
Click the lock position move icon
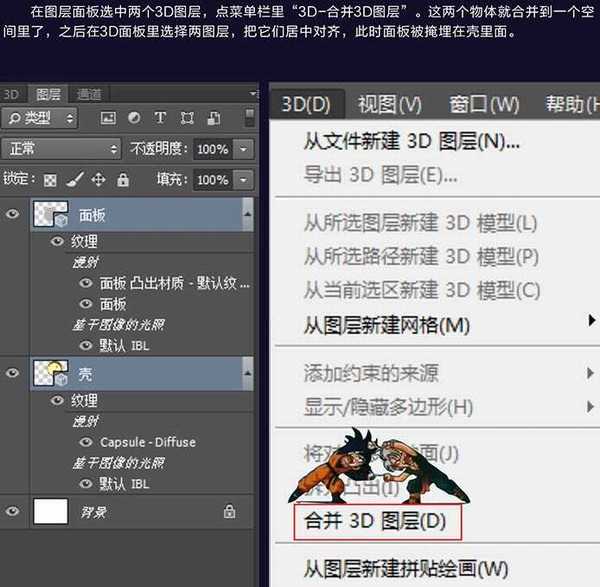tap(98, 180)
